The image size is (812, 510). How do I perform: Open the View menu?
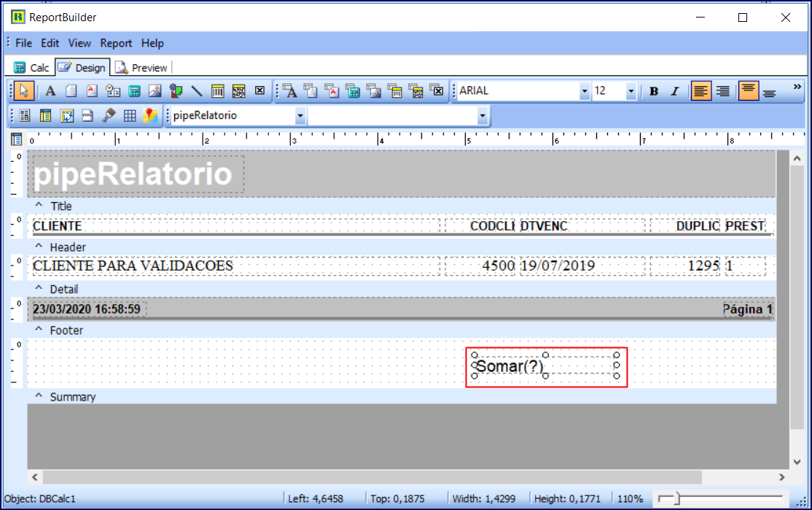(79, 43)
